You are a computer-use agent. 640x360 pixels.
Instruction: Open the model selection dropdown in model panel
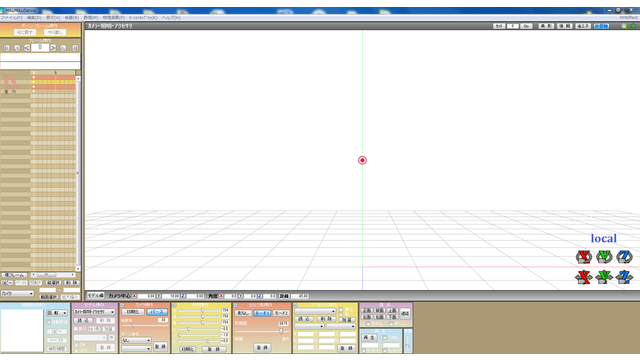[x=94, y=312]
